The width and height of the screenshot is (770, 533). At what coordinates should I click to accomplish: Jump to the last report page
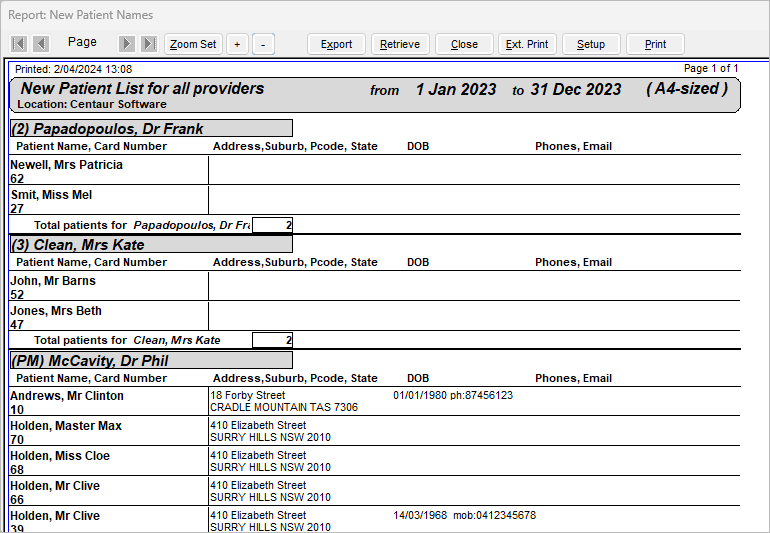149,44
